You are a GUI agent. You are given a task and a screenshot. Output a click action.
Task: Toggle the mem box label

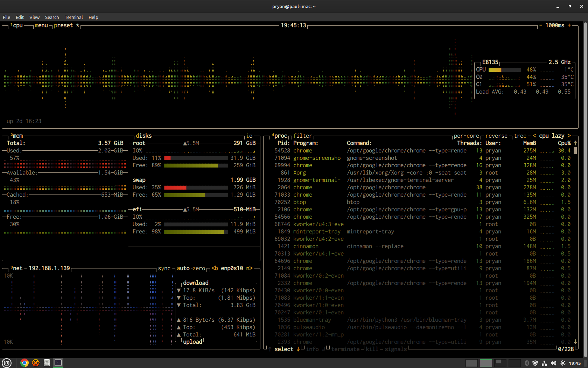coord(16,136)
